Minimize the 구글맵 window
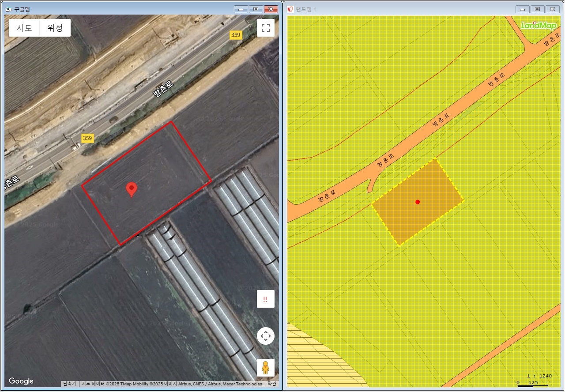This screenshot has width=565, height=392. tap(241, 9)
